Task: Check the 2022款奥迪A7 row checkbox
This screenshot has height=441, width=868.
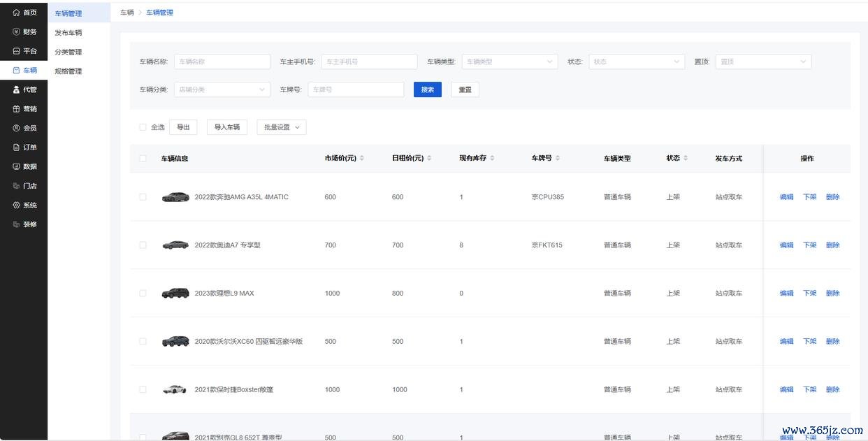Action: pos(143,245)
